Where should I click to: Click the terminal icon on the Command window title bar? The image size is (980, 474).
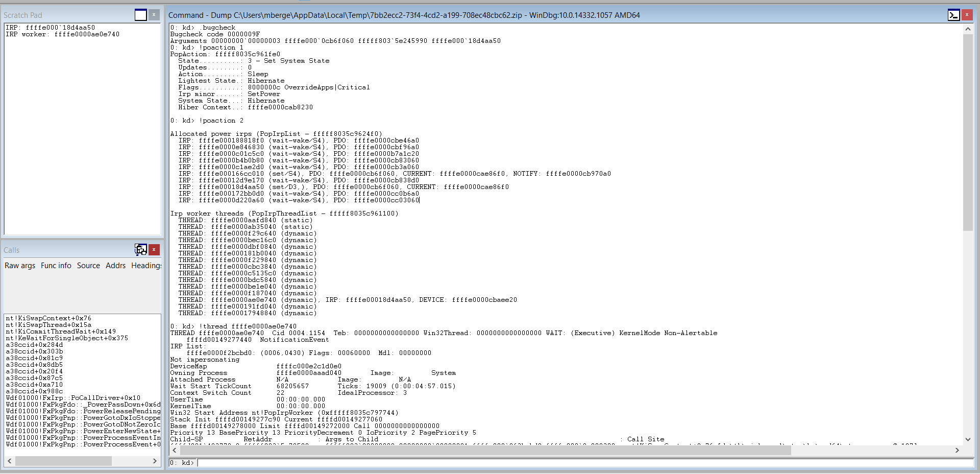coord(953,15)
